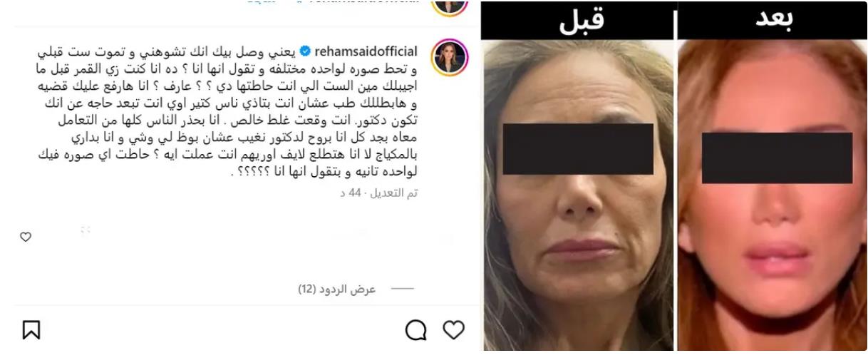
Task: Expand replies via عرض الردود (12)
Action: click(337, 289)
